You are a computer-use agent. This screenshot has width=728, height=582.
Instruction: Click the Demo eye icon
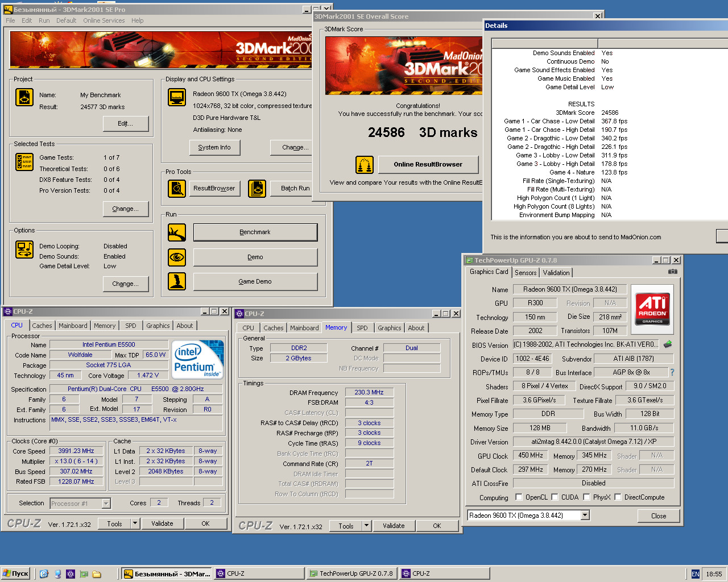[x=176, y=257]
